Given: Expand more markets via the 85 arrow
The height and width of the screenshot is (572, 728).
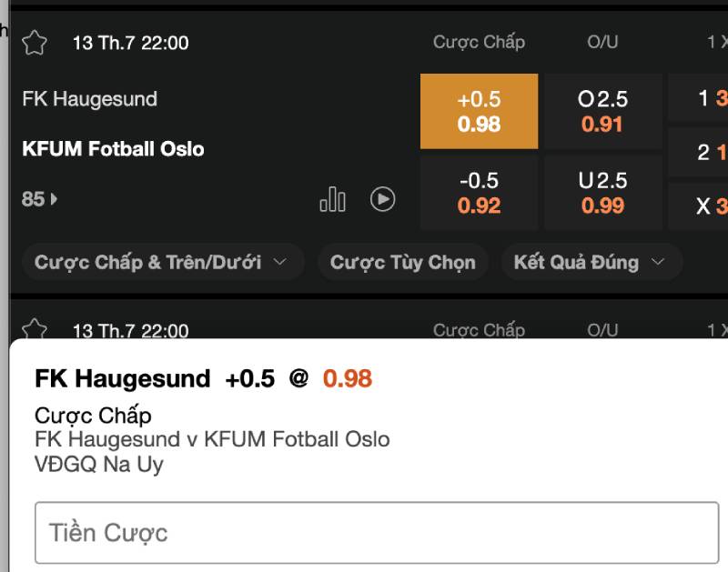Looking at the screenshot, I should click(x=40, y=198).
